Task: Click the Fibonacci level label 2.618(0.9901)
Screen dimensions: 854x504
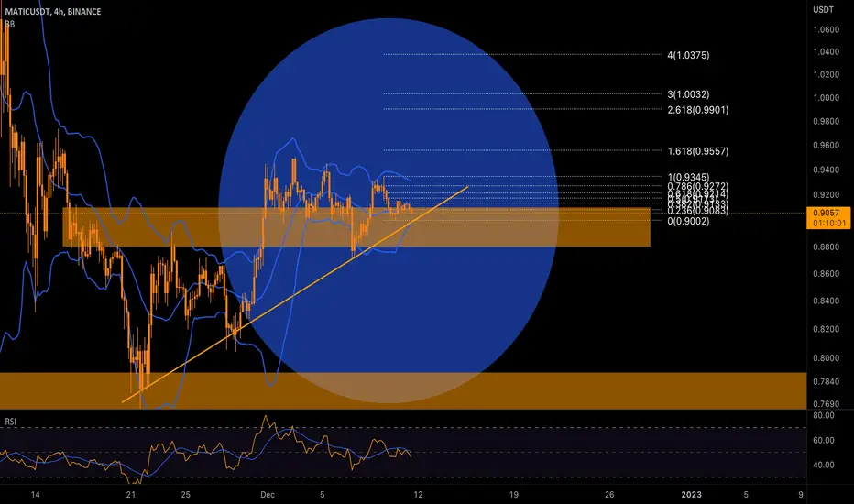Action: 697,110
